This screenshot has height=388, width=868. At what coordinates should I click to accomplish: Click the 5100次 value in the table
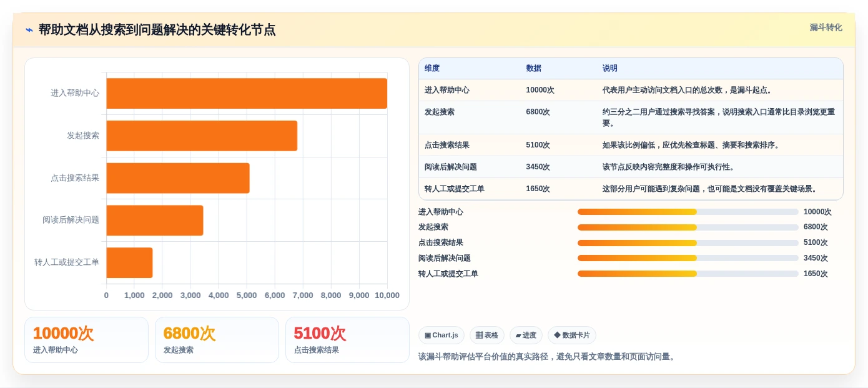click(x=538, y=145)
